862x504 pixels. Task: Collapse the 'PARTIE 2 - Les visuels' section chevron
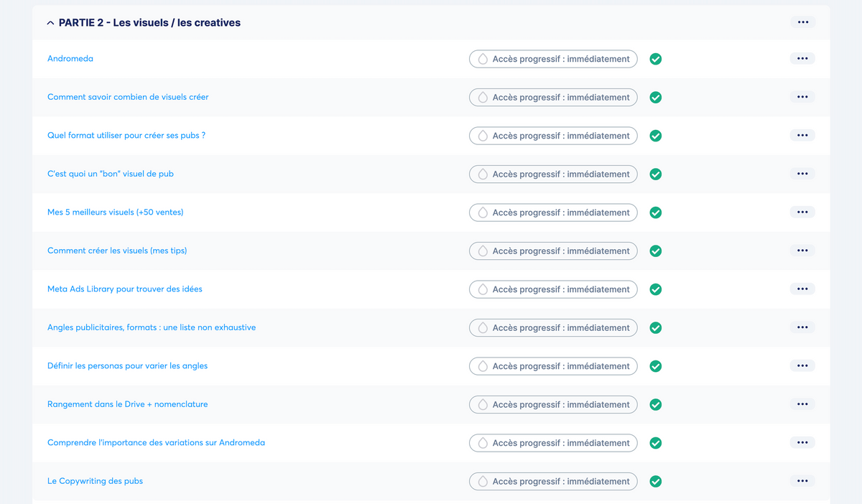click(x=50, y=23)
